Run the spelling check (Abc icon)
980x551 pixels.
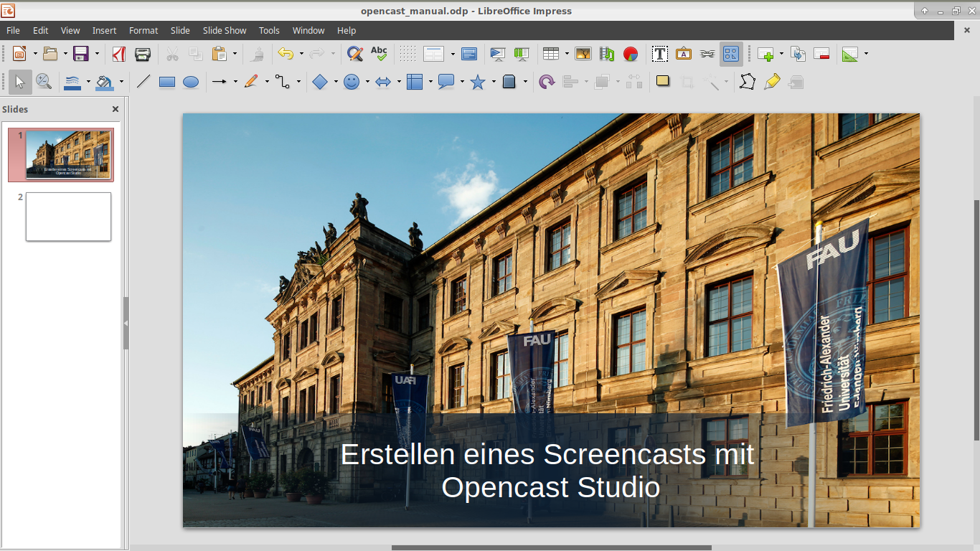tap(379, 54)
